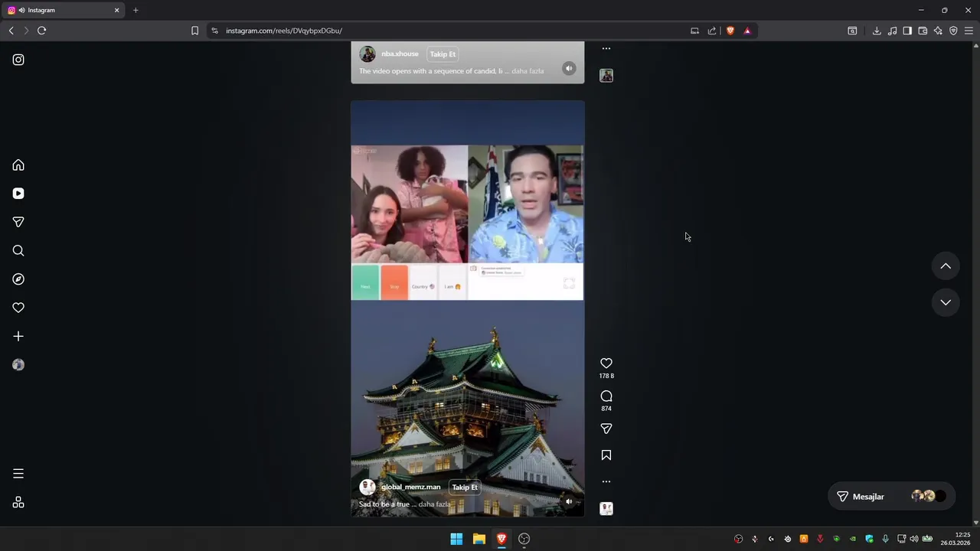Viewport: 980px width, 551px height.
Task: Open volume control in system tray
Action: (x=913, y=539)
